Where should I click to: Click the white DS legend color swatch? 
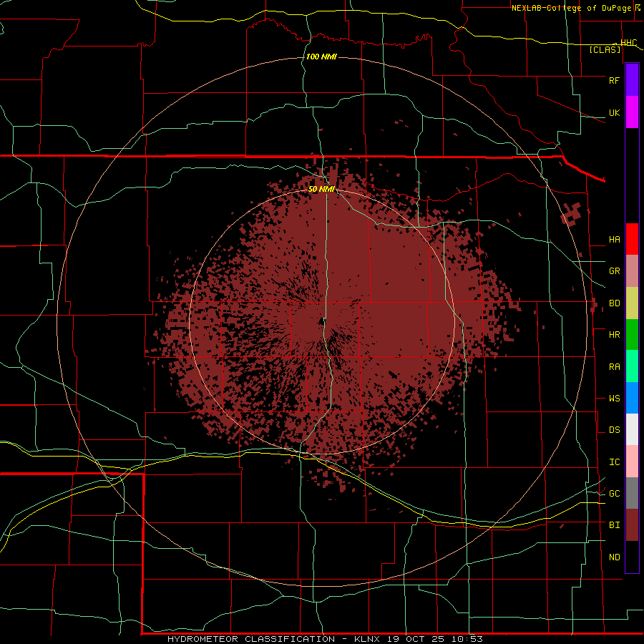pos(632,429)
